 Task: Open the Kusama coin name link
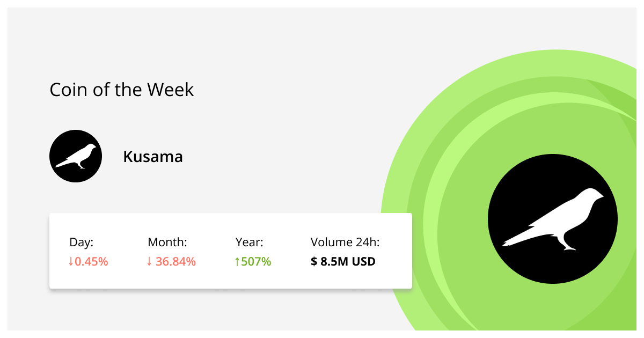[x=153, y=157]
